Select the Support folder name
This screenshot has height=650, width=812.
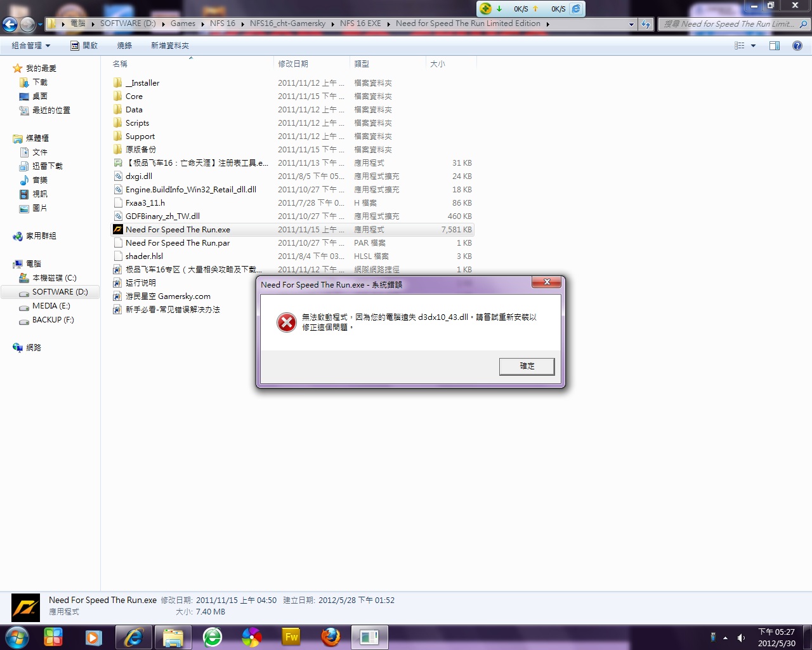tap(140, 136)
